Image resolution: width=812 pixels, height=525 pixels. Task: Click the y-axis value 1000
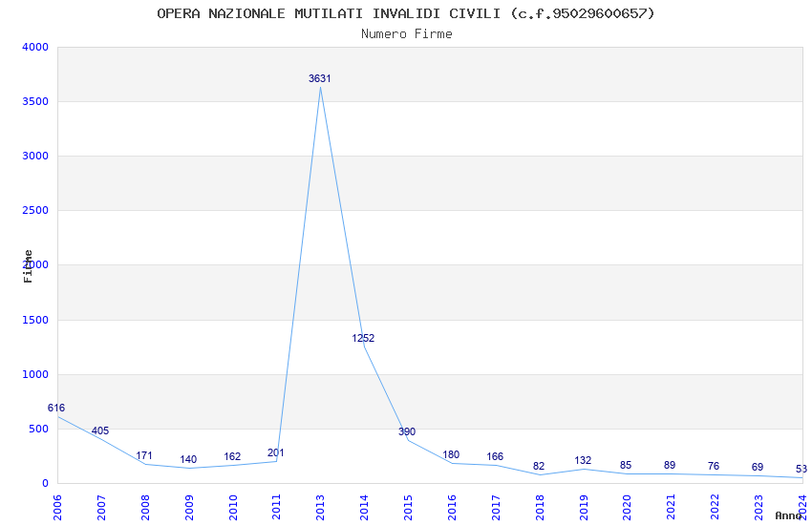pyautogui.click(x=35, y=374)
